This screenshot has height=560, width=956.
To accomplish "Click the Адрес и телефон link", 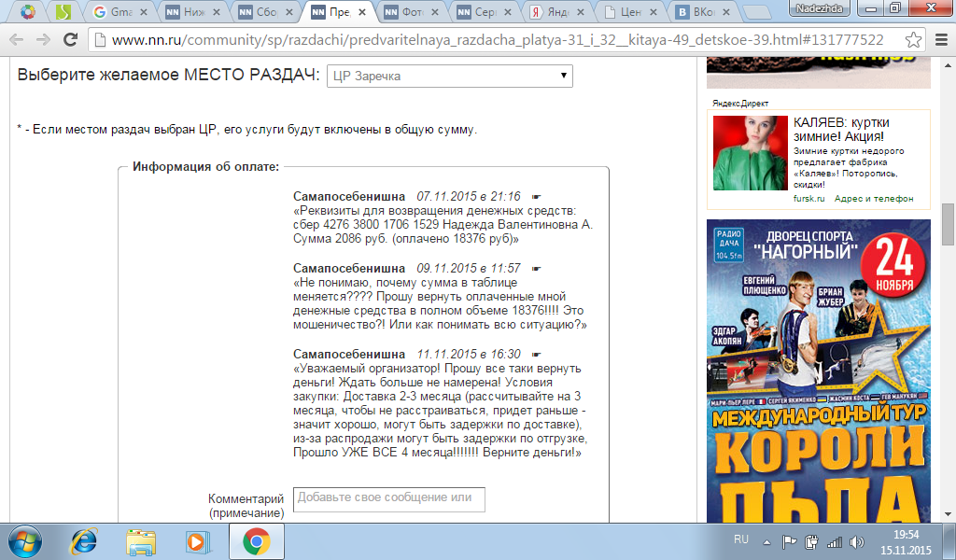I will coord(874,199).
